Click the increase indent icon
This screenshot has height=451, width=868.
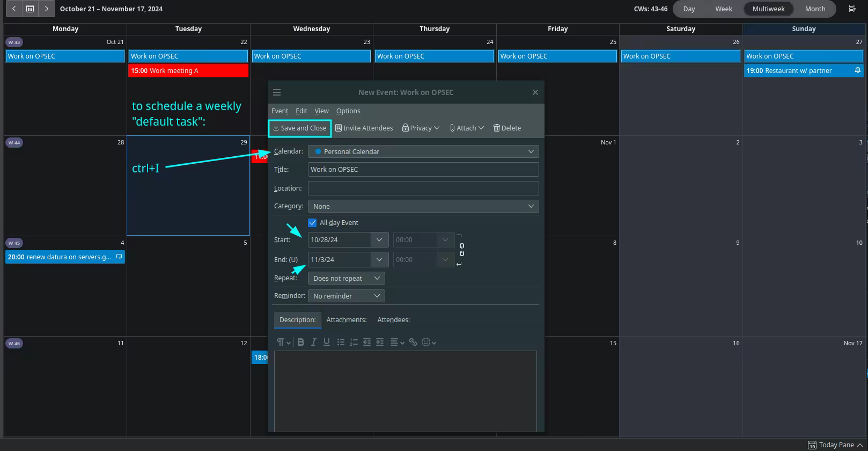(x=380, y=342)
